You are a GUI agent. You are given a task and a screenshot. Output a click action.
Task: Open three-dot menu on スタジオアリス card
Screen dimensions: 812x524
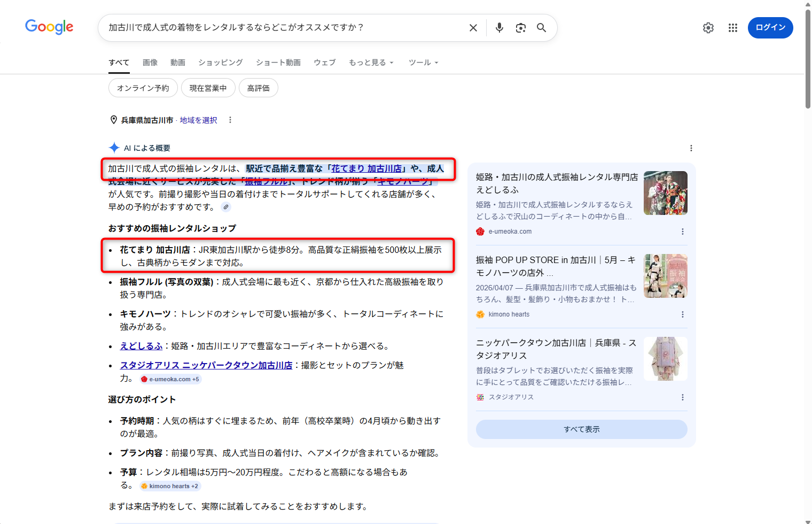click(x=683, y=397)
